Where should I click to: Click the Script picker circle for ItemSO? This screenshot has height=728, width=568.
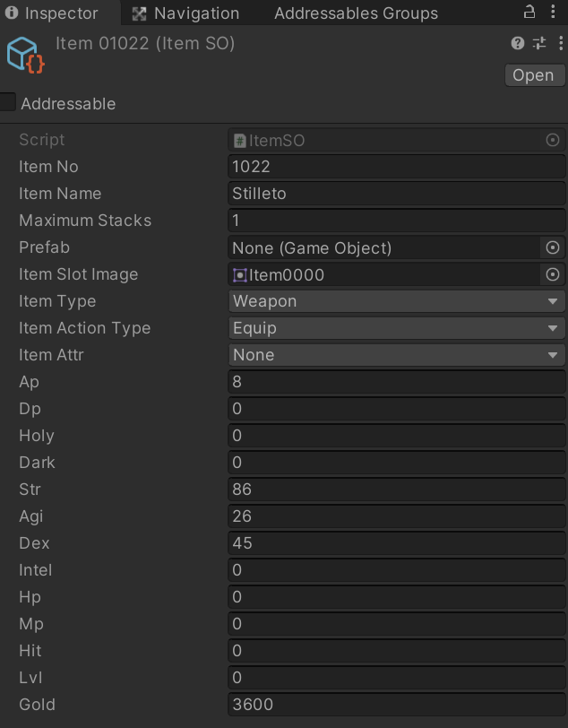[553, 140]
